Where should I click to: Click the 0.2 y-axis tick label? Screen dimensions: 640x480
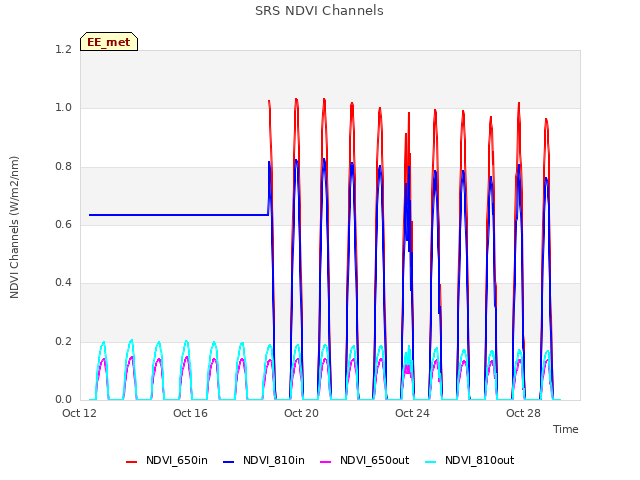click(63, 341)
